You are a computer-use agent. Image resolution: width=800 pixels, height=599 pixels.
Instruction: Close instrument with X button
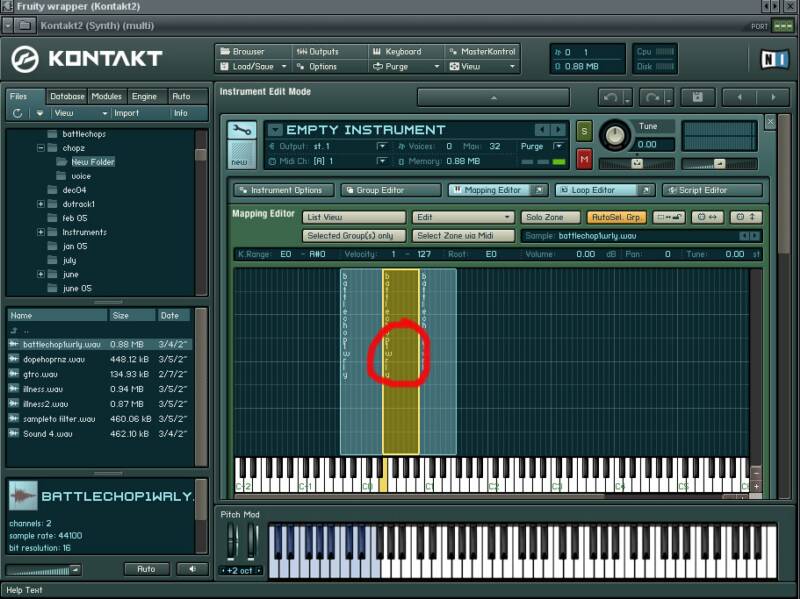(x=770, y=121)
